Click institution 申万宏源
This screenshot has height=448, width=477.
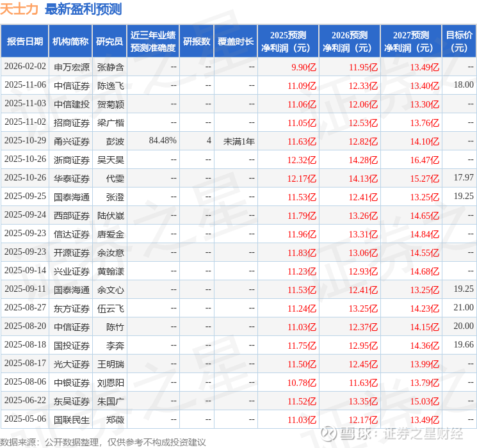pos(72,67)
